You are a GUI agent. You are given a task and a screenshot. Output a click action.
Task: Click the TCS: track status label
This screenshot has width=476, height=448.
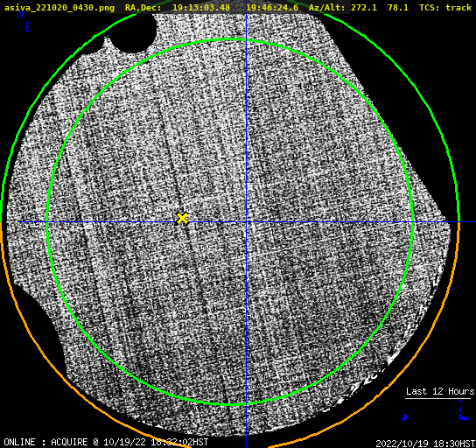pyautogui.click(x=445, y=7)
